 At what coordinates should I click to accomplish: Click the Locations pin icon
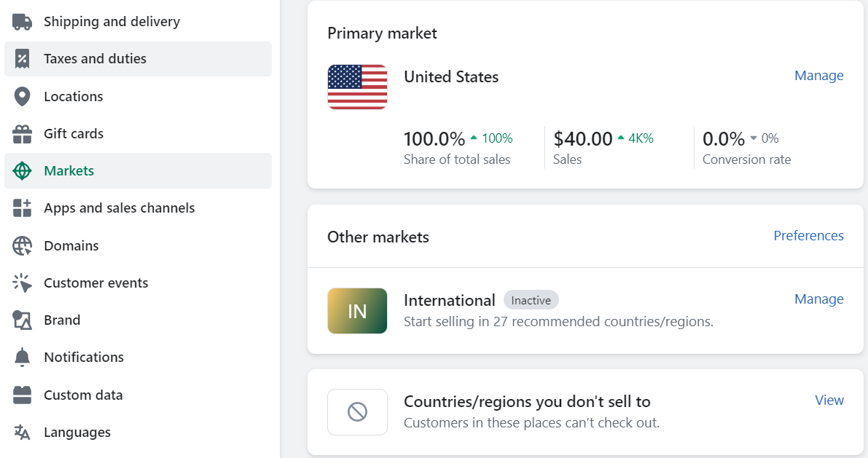pos(23,97)
